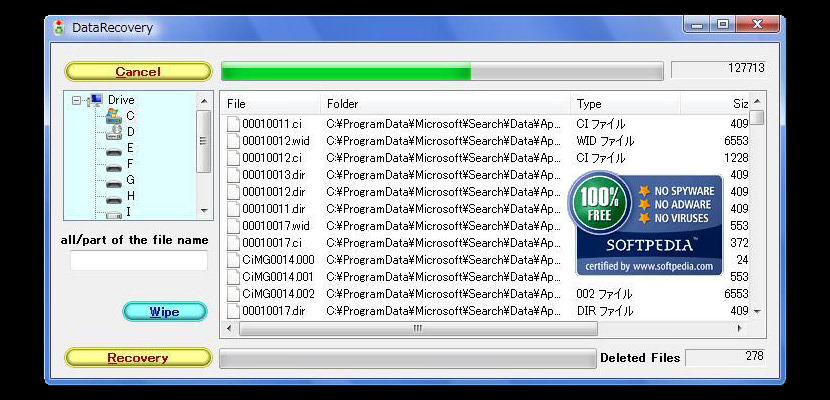The height and width of the screenshot is (400, 830).
Task: Click the horizontal scrollbar thumb
Action: click(x=418, y=329)
